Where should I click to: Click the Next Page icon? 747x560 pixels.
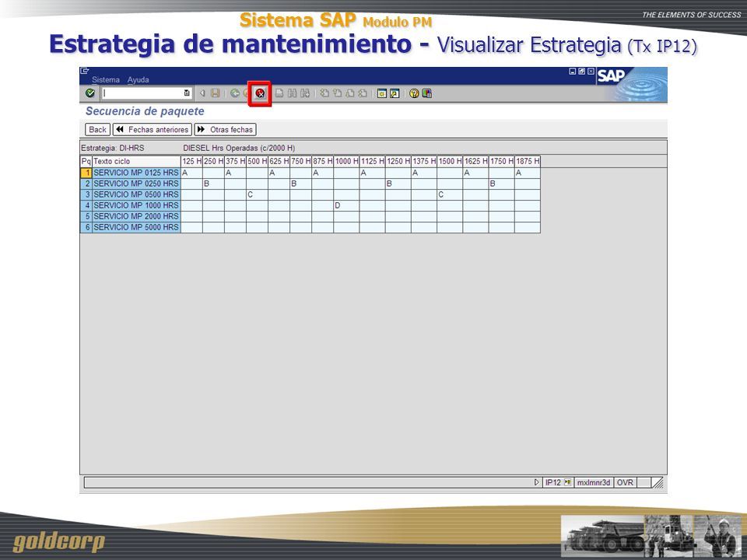(349, 93)
